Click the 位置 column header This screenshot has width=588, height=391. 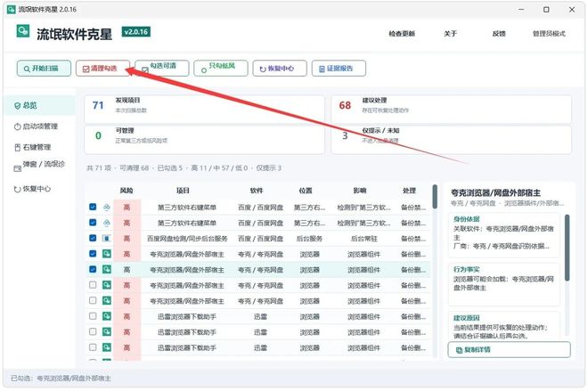click(x=306, y=191)
